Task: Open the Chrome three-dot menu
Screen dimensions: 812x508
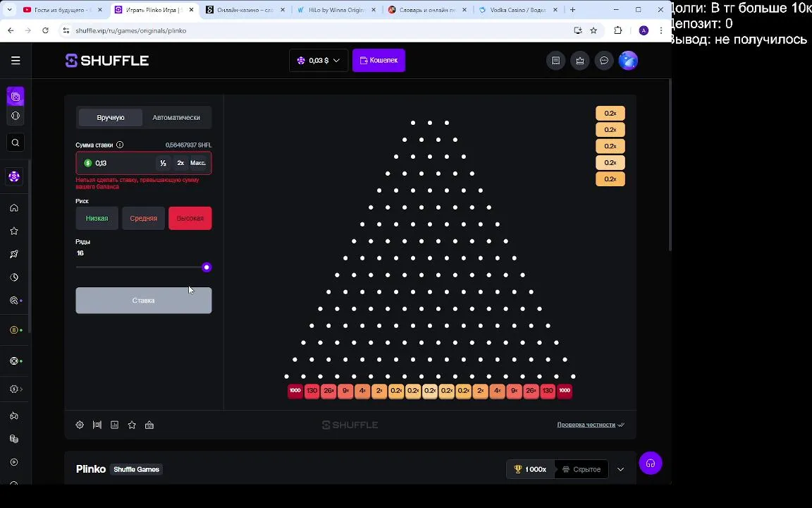Action: tap(660, 30)
